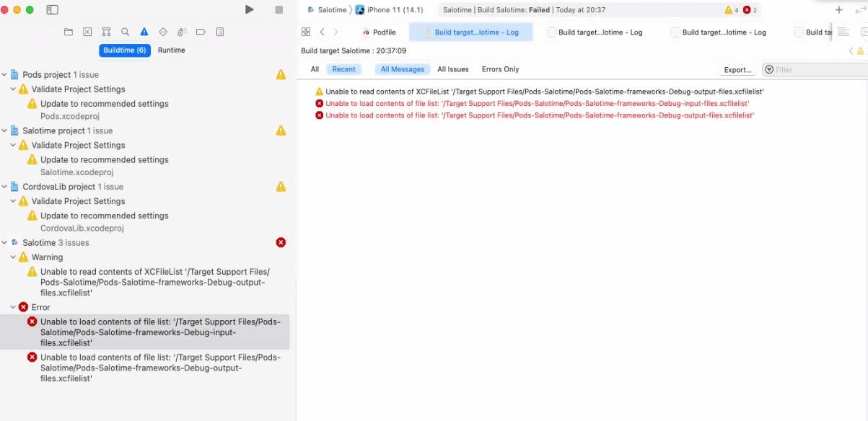
Task: Click the yellow XCFileList warning line in log
Action: 539,92
